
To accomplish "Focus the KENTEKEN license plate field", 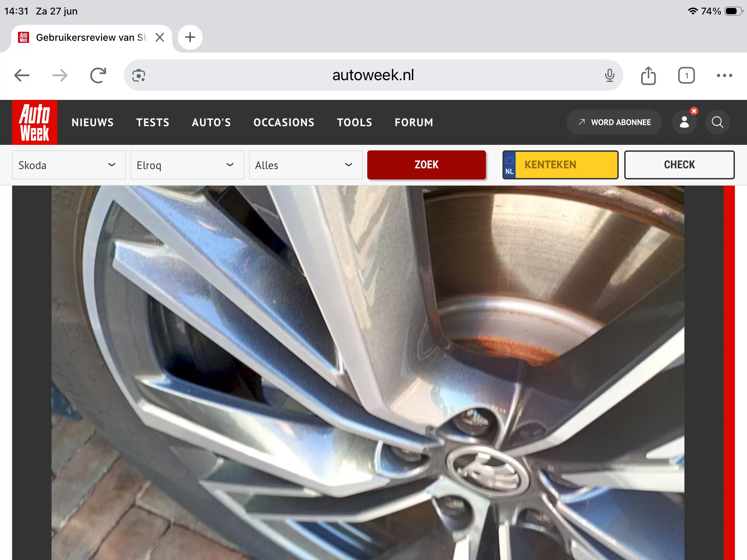I will tap(560, 165).
